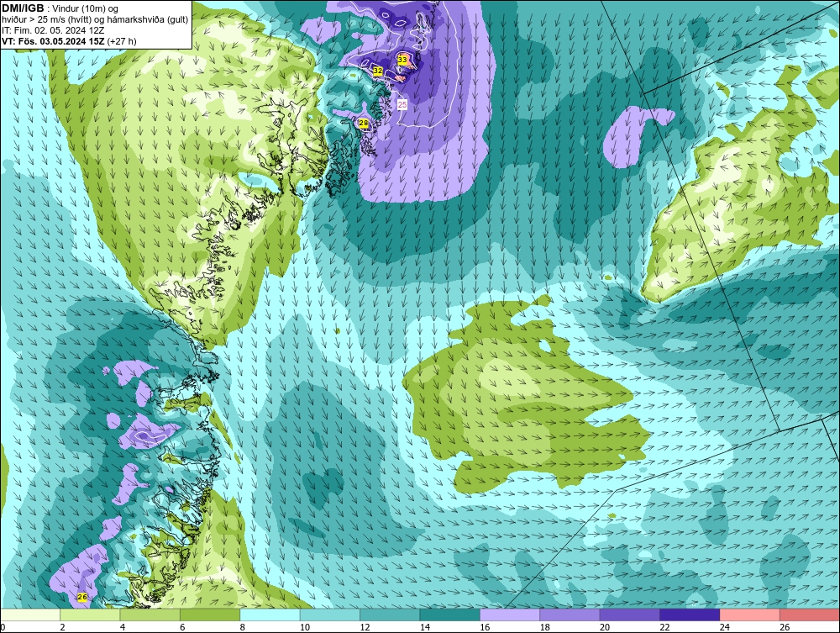
Task: Click the yellow 33 gust label
Action: coord(402,60)
